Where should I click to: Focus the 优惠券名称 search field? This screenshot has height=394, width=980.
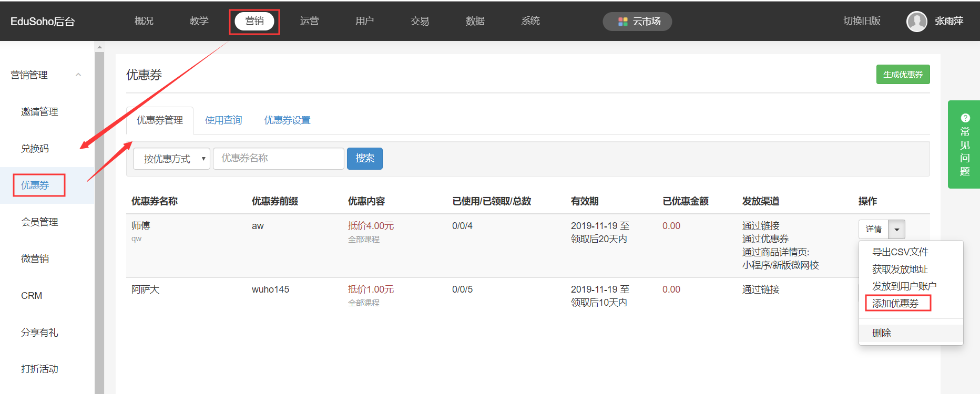coord(279,159)
